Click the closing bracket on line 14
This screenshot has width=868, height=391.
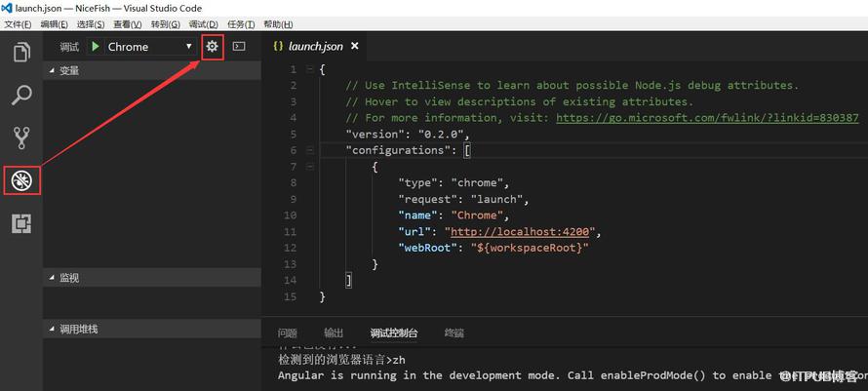coord(349,280)
